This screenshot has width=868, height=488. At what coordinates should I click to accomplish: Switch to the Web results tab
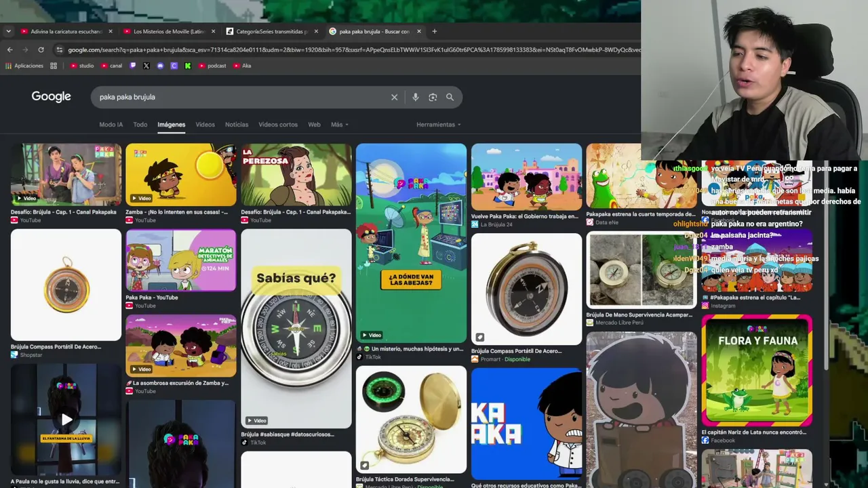[x=314, y=125]
